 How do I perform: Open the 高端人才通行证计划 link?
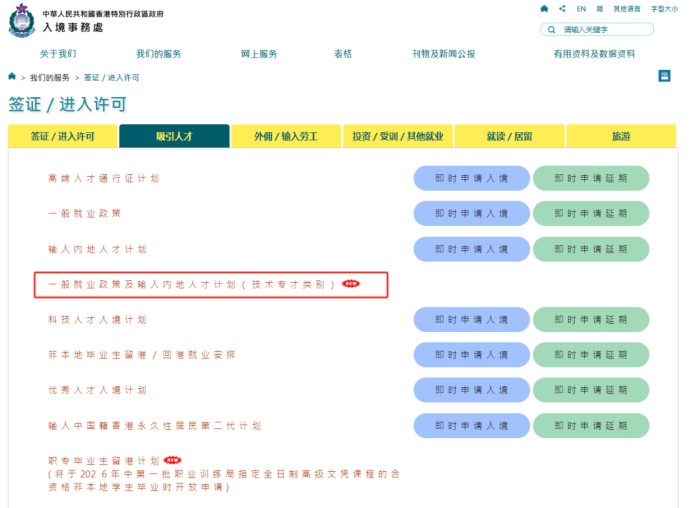pos(104,179)
